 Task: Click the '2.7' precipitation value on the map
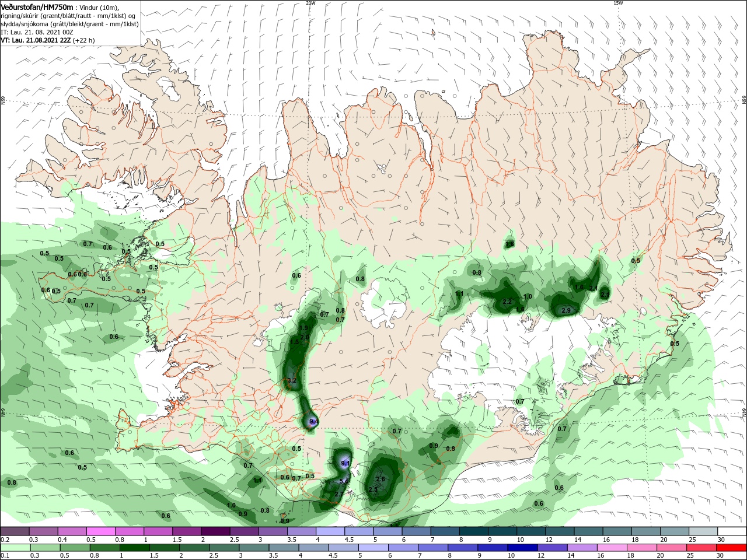(x=339, y=494)
